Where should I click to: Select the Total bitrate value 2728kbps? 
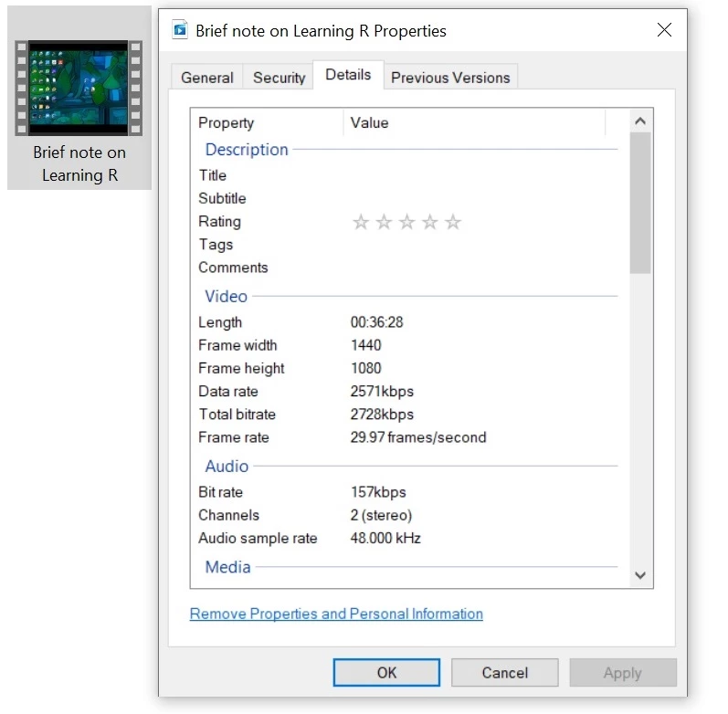382,415
